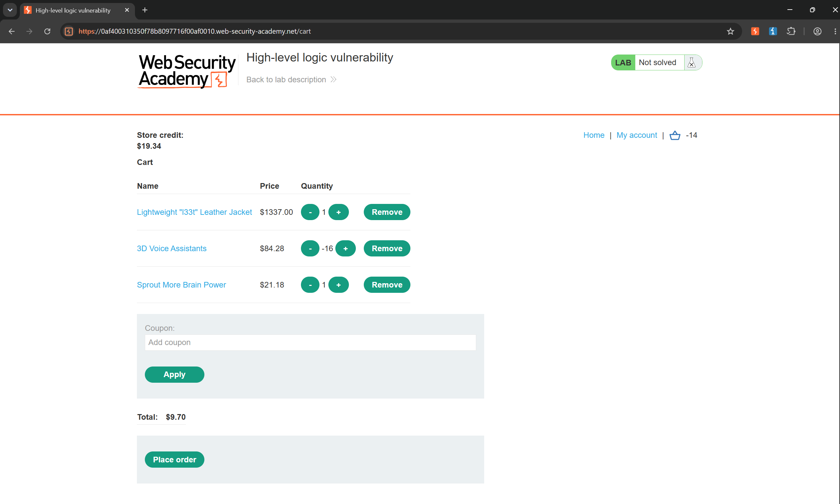Viewport: 840px width, 504px height.
Task: Open the Chrome three-dot menu
Action: [835, 31]
